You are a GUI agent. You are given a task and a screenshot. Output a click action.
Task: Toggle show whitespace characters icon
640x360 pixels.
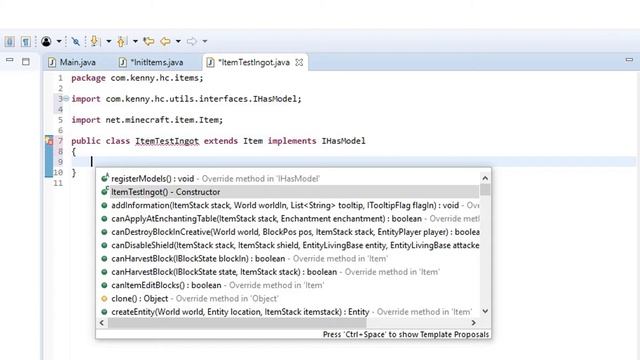coord(25,41)
